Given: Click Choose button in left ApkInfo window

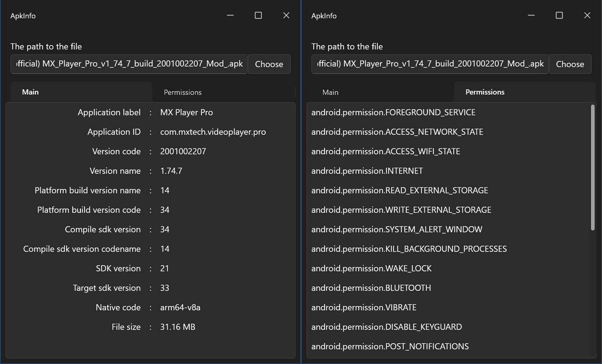Looking at the screenshot, I should (269, 64).
